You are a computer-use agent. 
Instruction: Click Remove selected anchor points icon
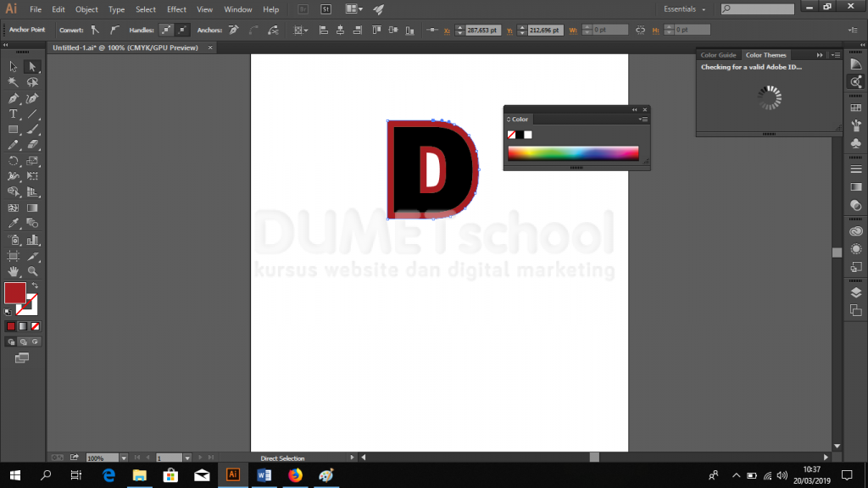[234, 30]
